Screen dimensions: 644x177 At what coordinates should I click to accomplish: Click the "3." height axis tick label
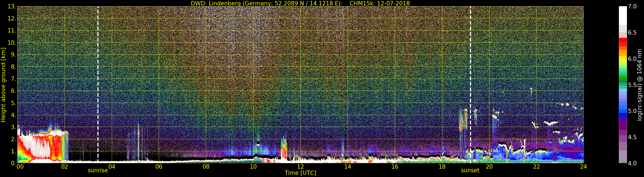14,127
